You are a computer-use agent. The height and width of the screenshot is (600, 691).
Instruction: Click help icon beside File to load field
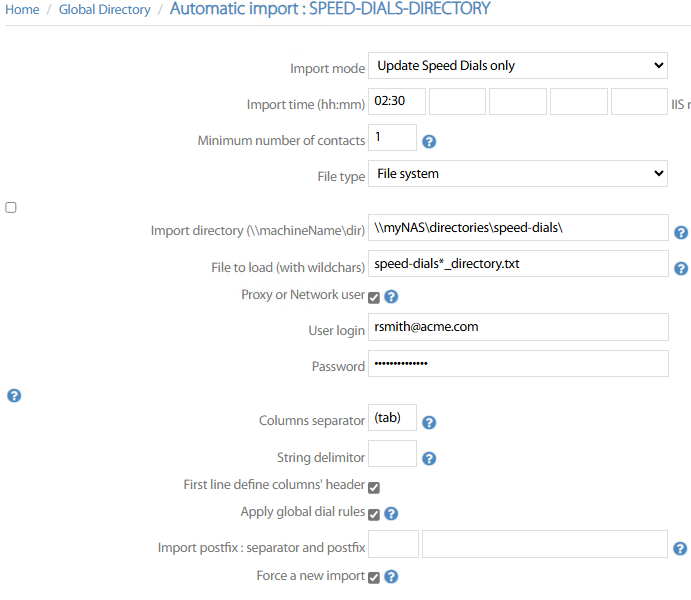point(681,268)
